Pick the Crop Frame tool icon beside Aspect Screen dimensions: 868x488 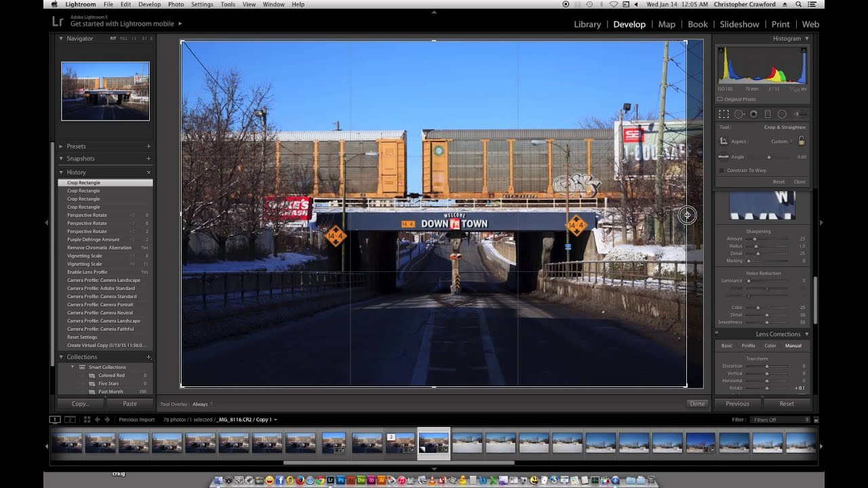pos(724,141)
